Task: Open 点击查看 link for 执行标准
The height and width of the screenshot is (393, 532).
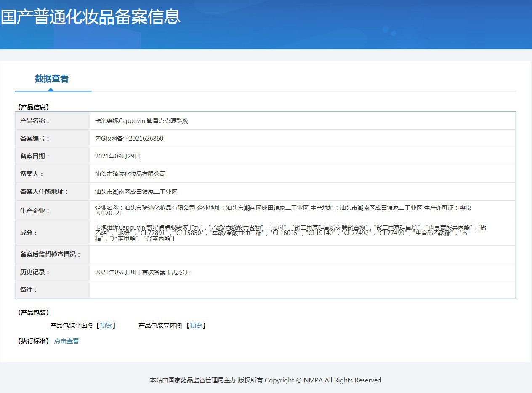Action: (x=66, y=341)
